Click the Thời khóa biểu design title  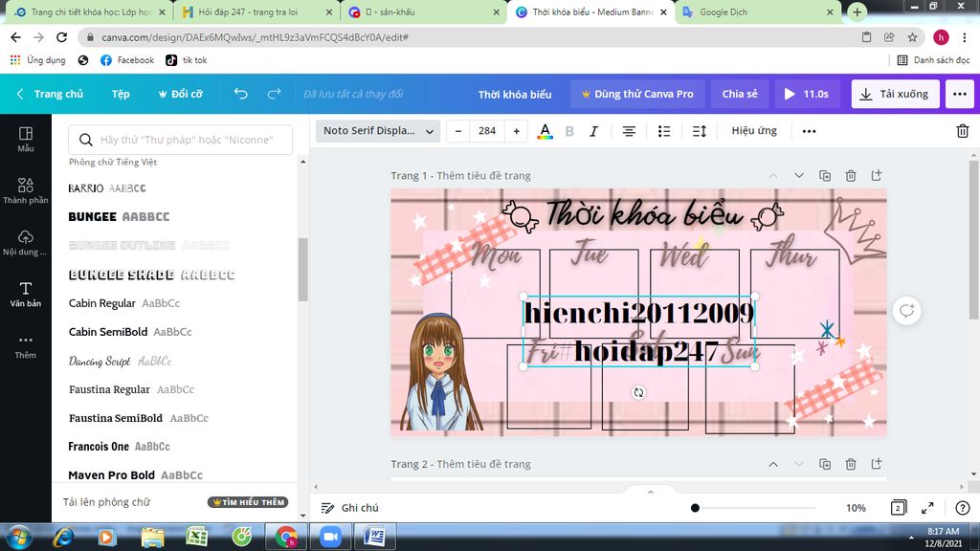click(515, 95)
